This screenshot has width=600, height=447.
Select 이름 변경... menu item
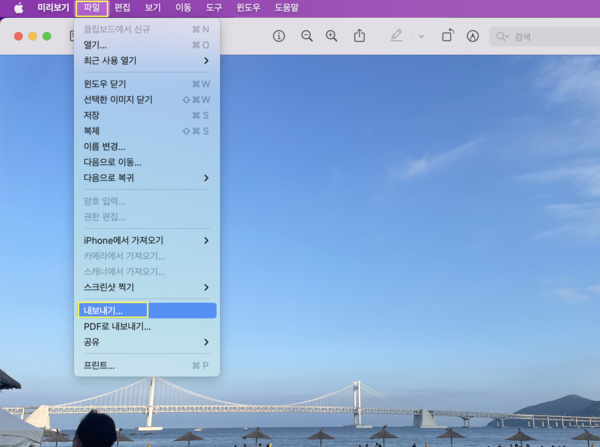(x=147, y=147)
